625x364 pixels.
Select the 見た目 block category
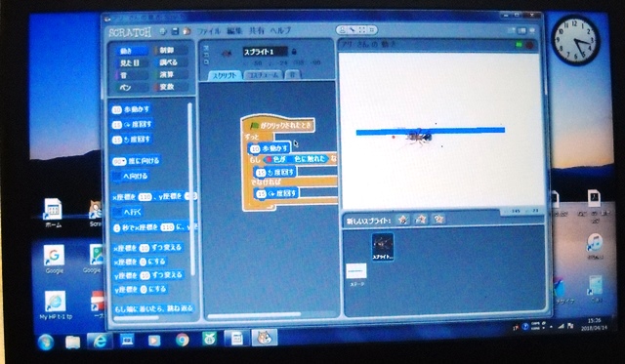pos(132,62)
